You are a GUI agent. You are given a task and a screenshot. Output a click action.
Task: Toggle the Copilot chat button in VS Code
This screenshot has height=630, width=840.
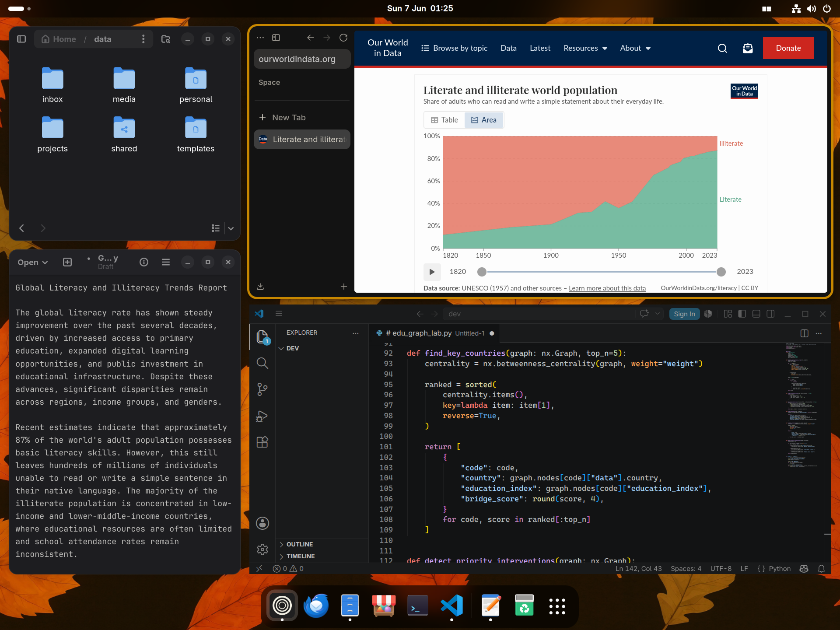pyautogui.click(x=644, y=314)
